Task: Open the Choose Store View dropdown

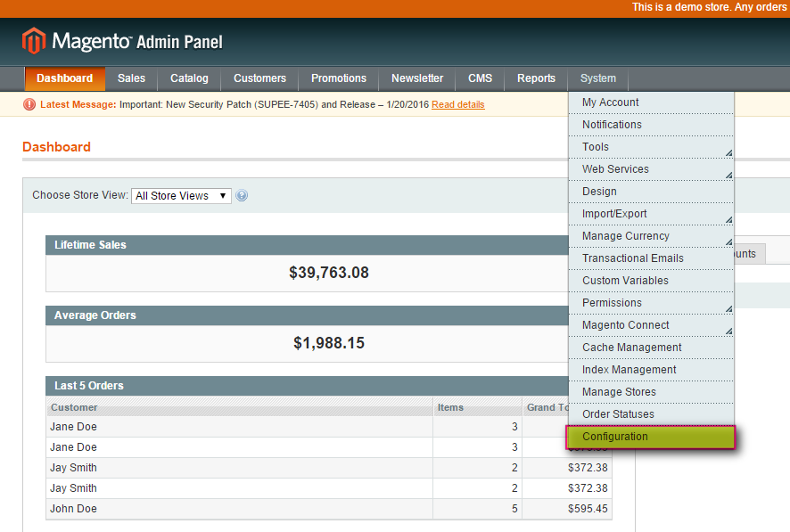Action: tap(181, 196)
